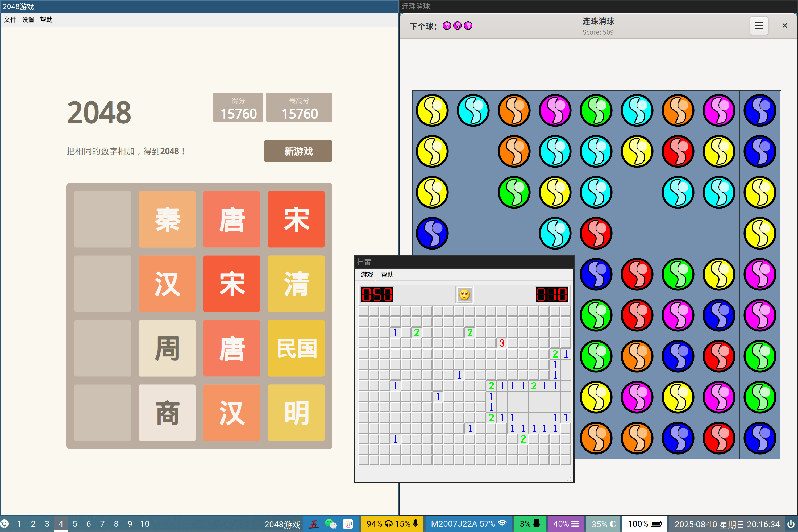Click the WeChat tray icon
The height and width of the screenshot is (532, 798).
tap(331, 524)
